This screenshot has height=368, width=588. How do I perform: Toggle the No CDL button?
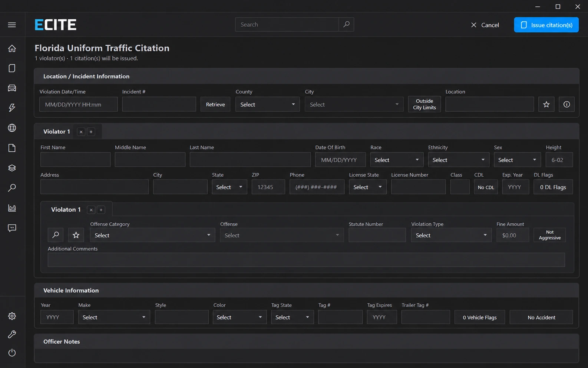pos(486,187)
